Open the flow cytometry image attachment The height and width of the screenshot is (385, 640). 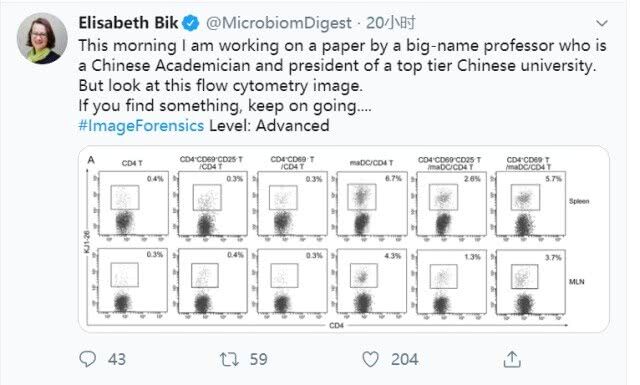(x=344, y=239)
